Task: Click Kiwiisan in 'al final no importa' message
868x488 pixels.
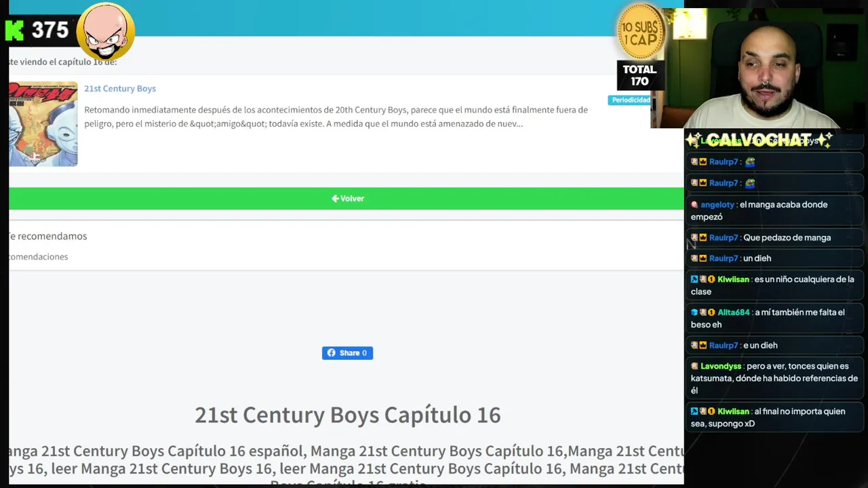Action: point(733,411)
